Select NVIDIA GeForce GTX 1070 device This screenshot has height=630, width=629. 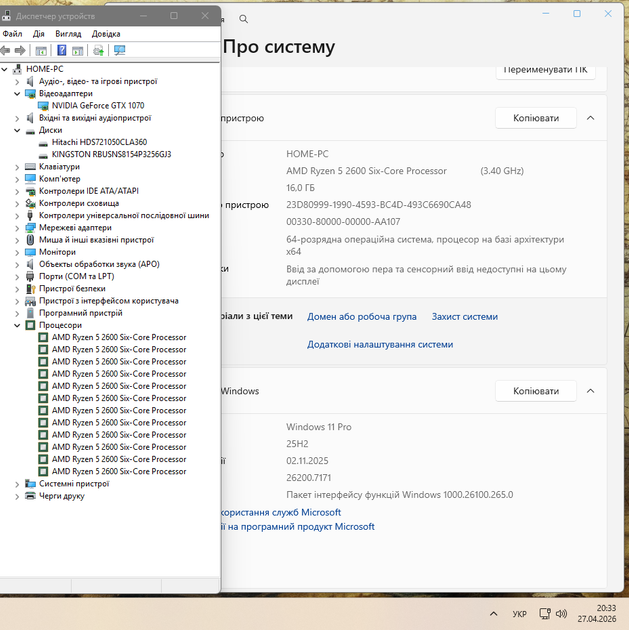pyautogui.click(x=98, y=106)
